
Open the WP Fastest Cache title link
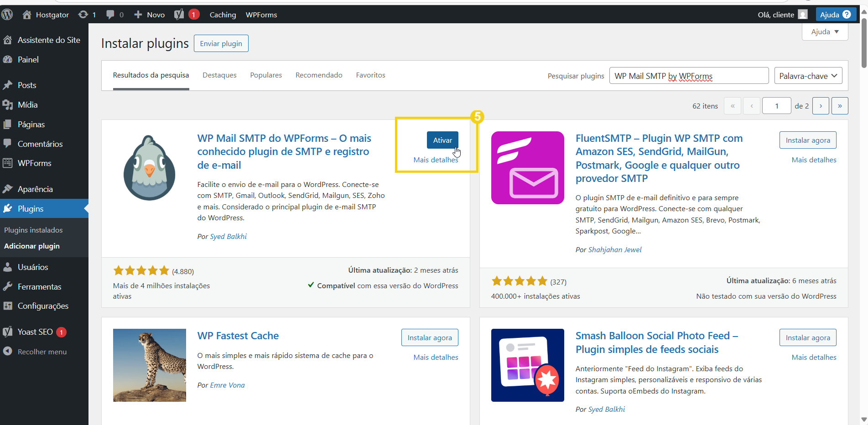pos(238,336)
